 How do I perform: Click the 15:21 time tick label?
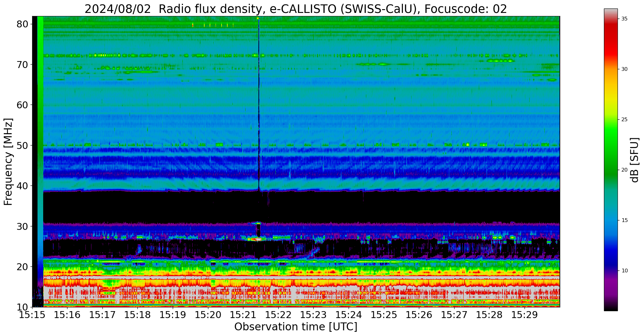[x=243, y=315]
